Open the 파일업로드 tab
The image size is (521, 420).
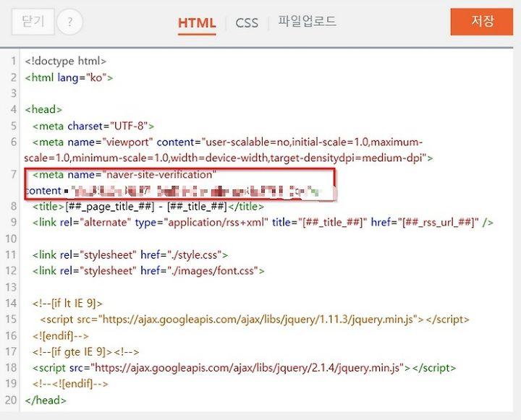(307, 21)
